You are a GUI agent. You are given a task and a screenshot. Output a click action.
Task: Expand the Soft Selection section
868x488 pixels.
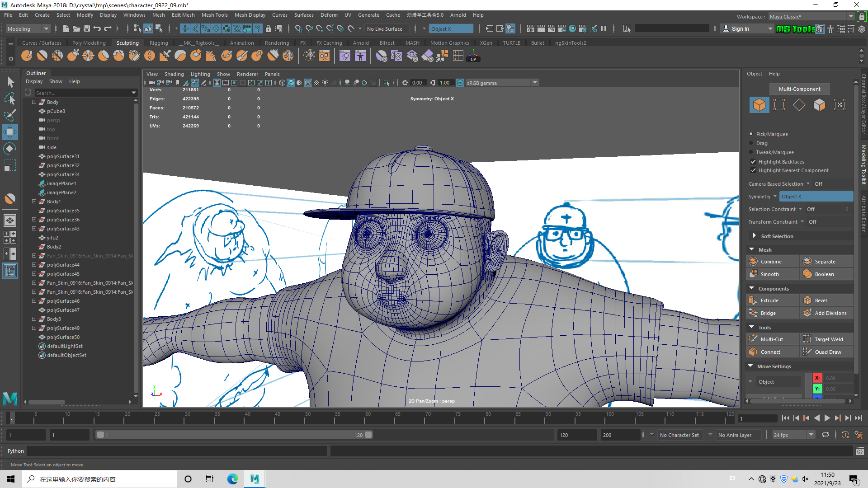coord(754,236)
